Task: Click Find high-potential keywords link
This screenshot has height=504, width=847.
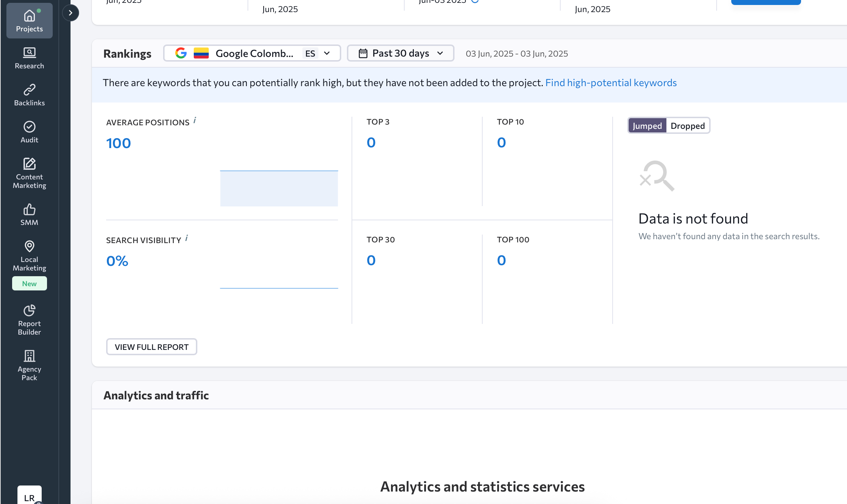Action: (610, 83)
